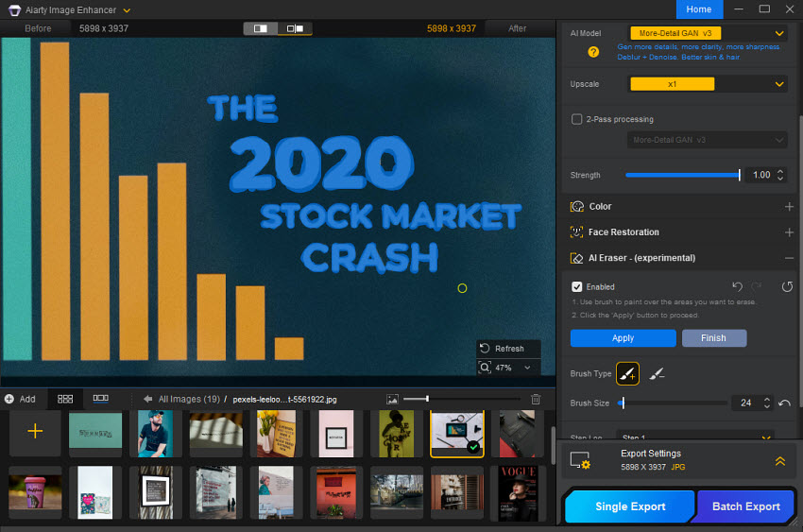
Task: Click the trash icon above the thumbnails
Action: click(535, 399)
